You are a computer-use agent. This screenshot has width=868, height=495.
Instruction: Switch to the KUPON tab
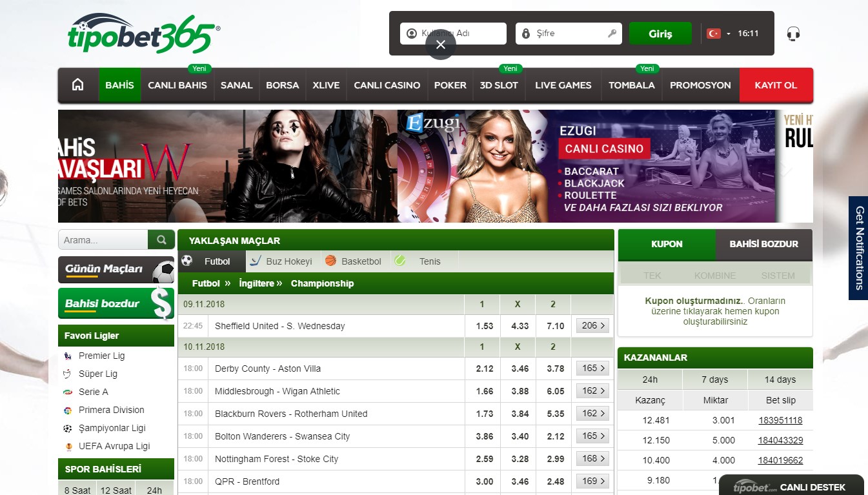pyautogui.click(x=667, y=244)
